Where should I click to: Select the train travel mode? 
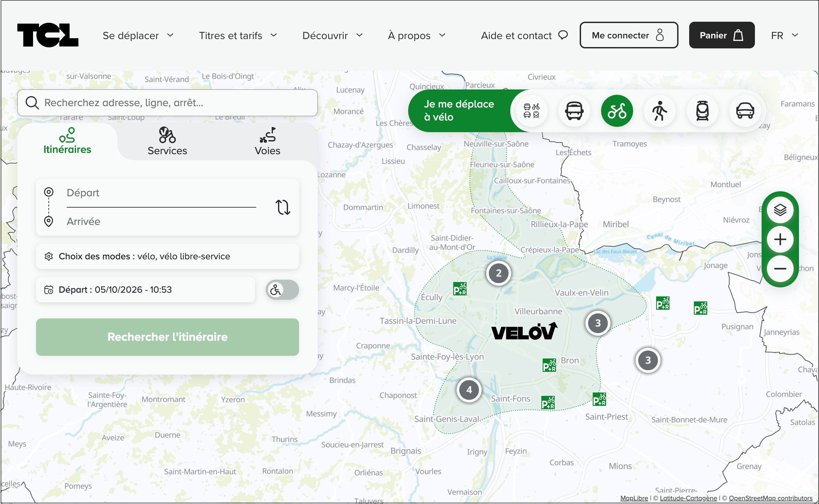tap(702, 111)
